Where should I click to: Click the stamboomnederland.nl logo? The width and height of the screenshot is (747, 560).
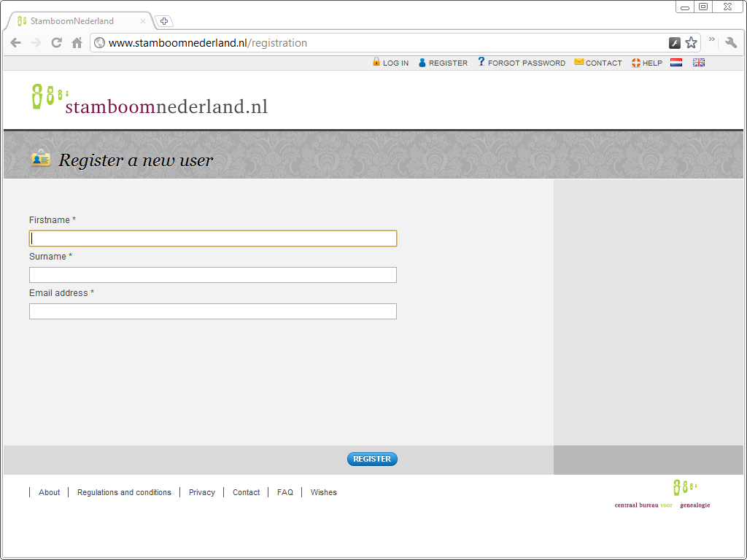(150, 99)
